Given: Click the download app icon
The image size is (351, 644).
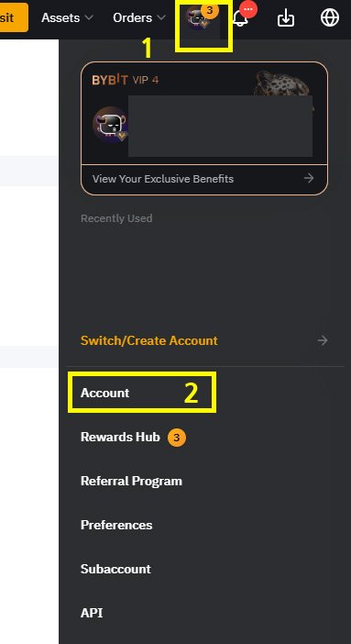Looking at the screenshot, I should (286, 18).
